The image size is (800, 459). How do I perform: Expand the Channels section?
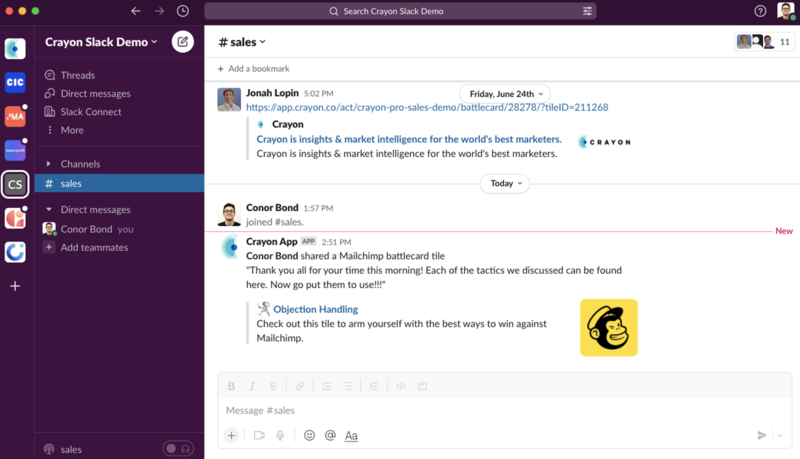coord(49,164)
